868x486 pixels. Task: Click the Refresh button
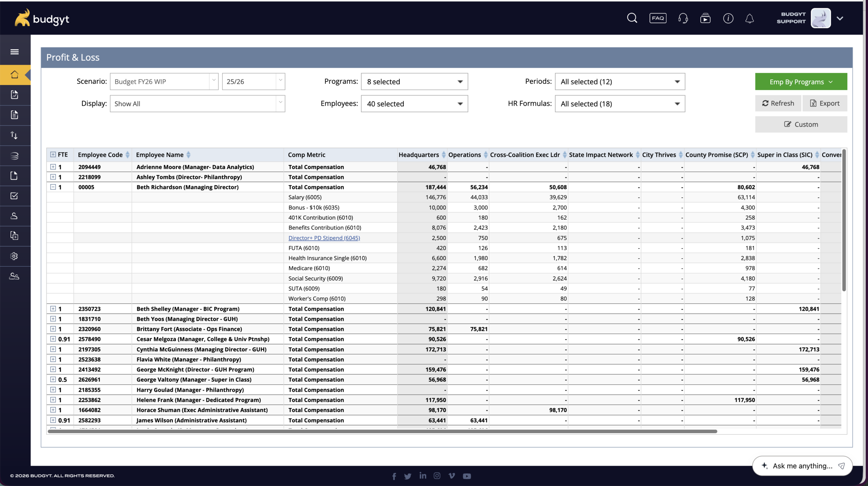(x=778, y=103)
